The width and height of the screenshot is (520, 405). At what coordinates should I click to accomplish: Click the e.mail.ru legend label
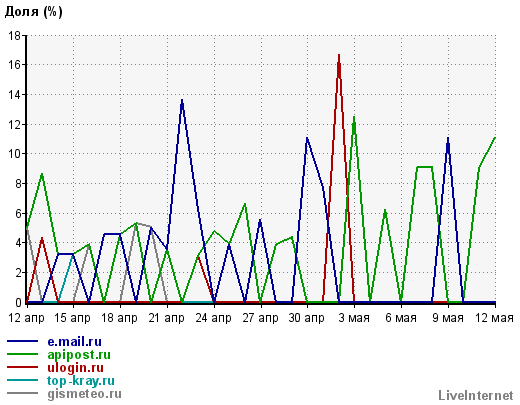pyautogui.click(x=74, y=342)
